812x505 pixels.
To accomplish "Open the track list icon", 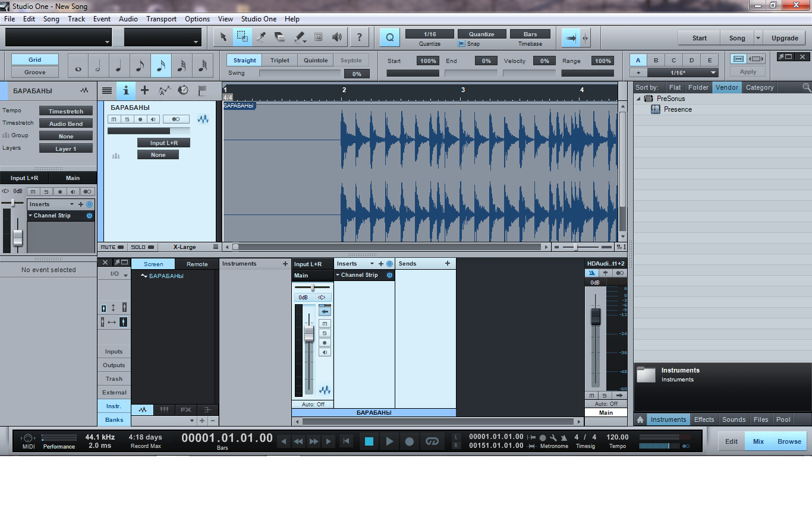I will (107, 90).
